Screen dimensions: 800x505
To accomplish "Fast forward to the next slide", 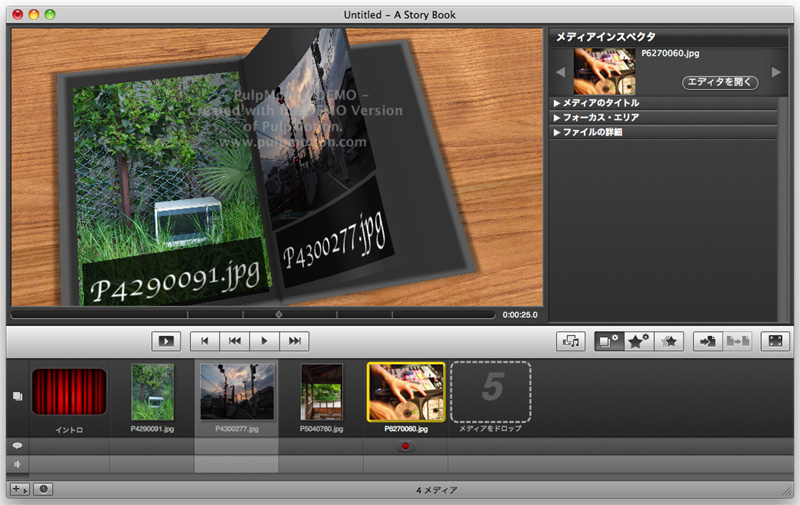I will 294,341.
